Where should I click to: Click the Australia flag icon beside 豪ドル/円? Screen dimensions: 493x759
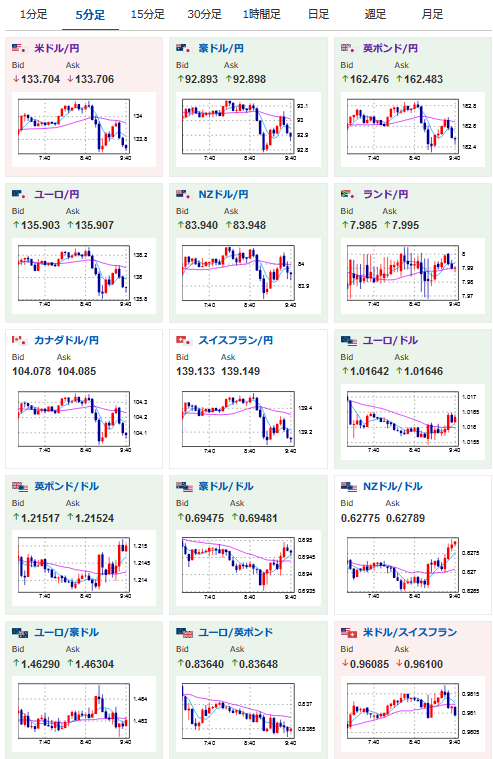tap(184, 48)
